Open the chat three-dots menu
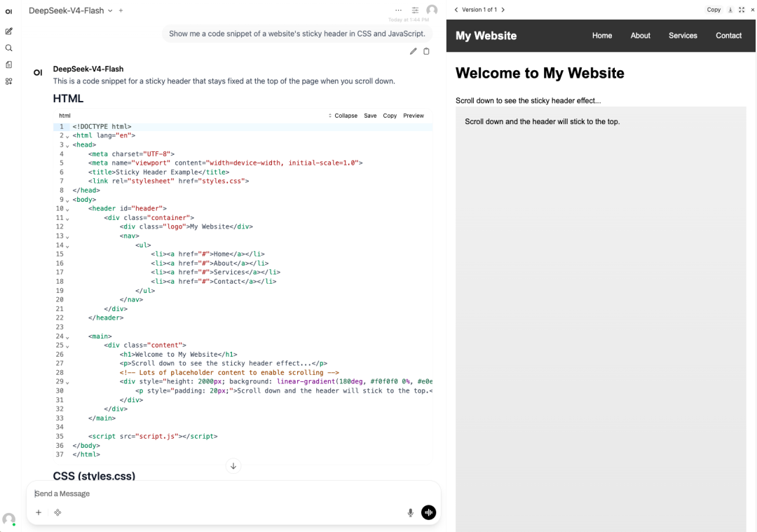 [398, 10]
